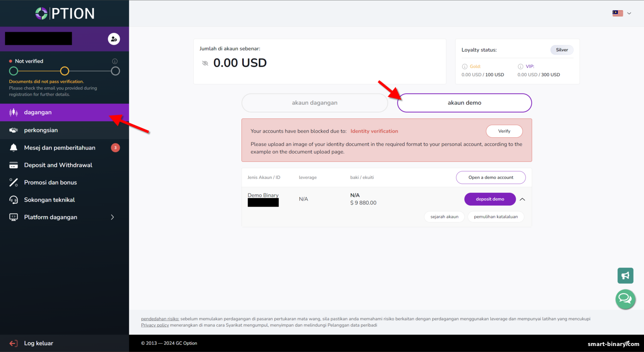The height and width of the screenshot is (352, 644).
Task: Click the VIP status info icon
Action: click(x=520, y=67)
